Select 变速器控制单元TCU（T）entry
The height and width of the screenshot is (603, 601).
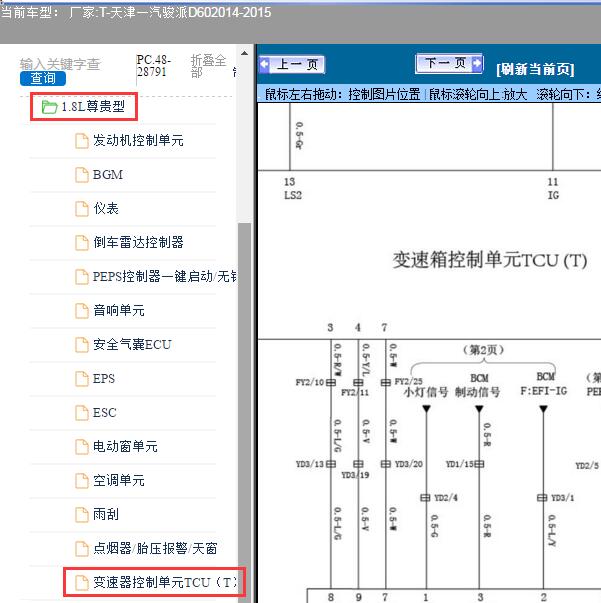165,582
